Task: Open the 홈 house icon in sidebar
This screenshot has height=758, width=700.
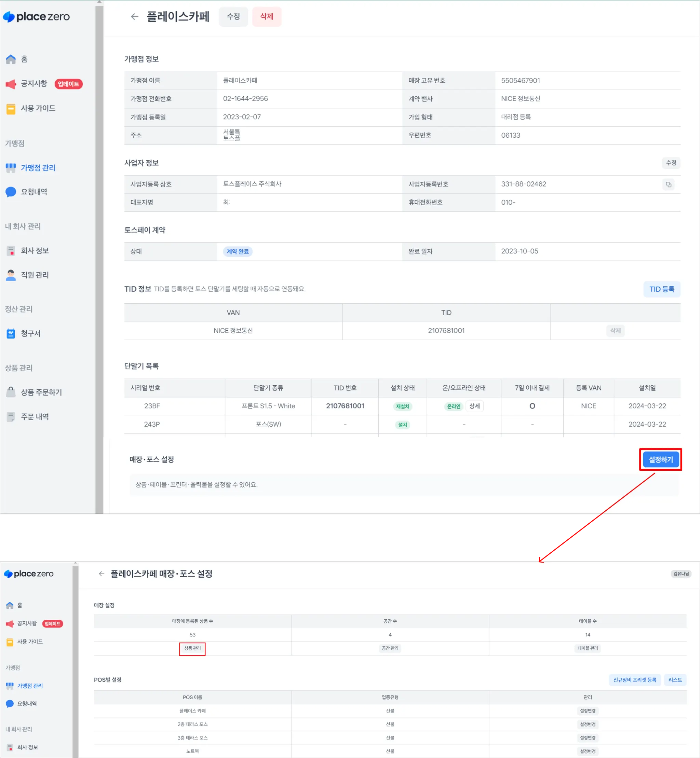Action: pos(11,59)
